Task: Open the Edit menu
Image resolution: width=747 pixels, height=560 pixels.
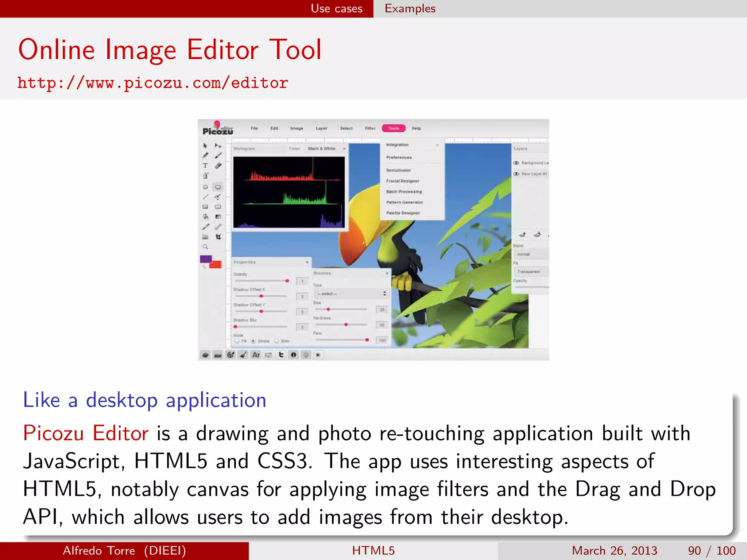Action: (x=274, y=128)
